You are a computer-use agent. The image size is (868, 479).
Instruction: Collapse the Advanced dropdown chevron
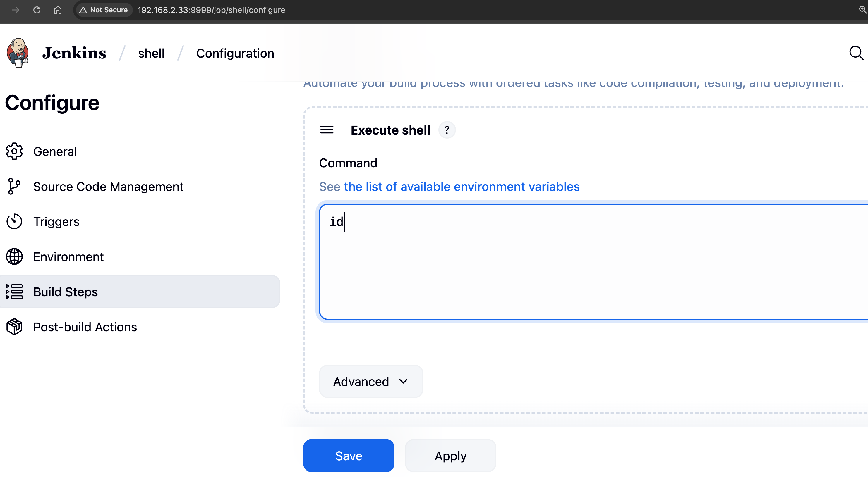pos(403,382)
